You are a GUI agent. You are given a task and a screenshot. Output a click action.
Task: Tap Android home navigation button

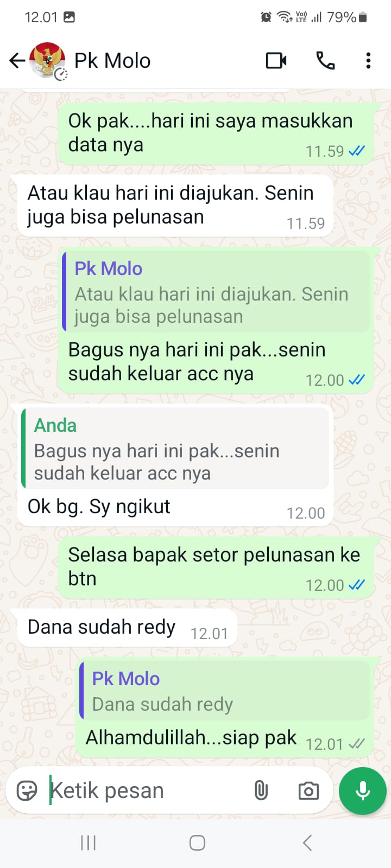197,843
